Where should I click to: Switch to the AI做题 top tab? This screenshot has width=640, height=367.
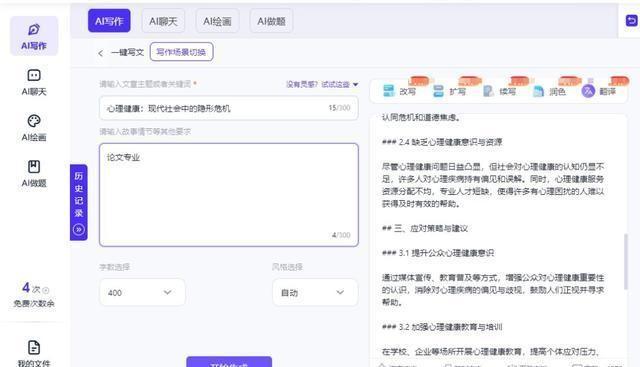[271, 21]
